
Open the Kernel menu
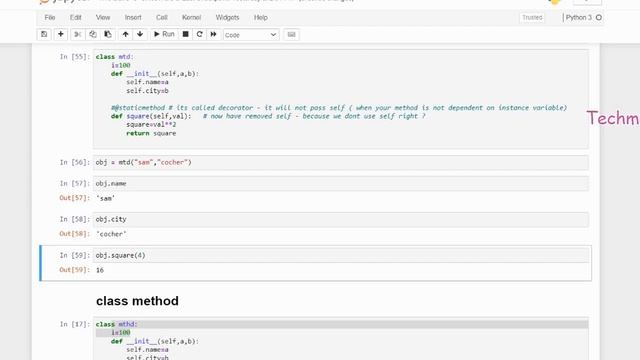tap(191, 18)
